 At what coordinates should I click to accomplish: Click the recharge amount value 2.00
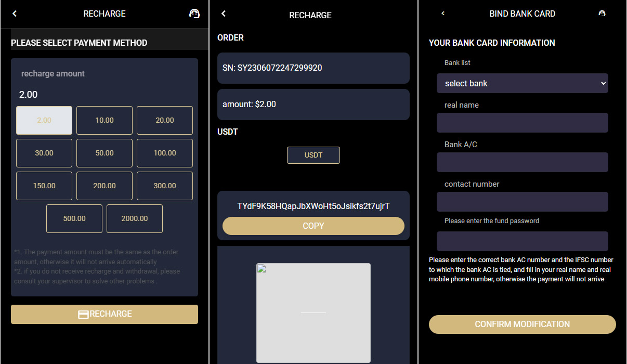29,95
